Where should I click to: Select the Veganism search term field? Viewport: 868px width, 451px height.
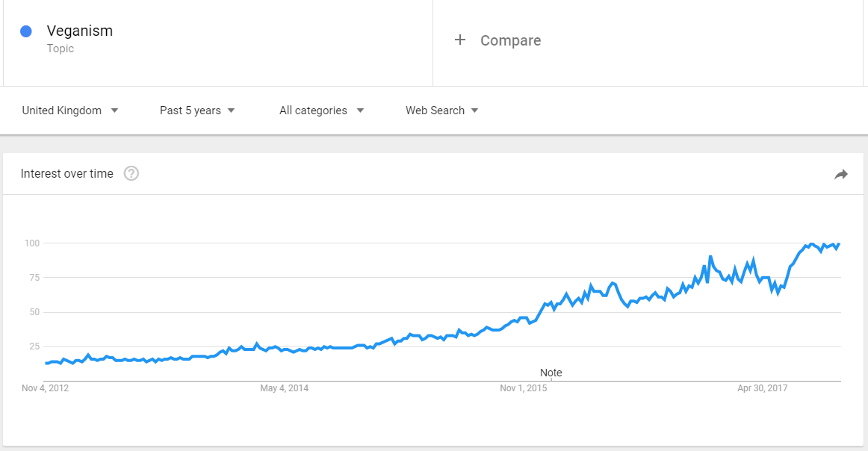point(80,31)
